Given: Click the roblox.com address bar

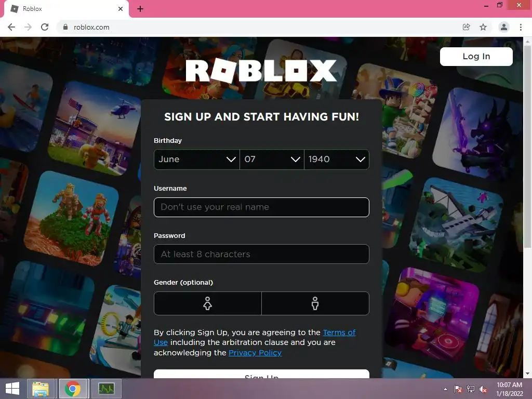Looking at the screenshot, I should coord(261,27).
